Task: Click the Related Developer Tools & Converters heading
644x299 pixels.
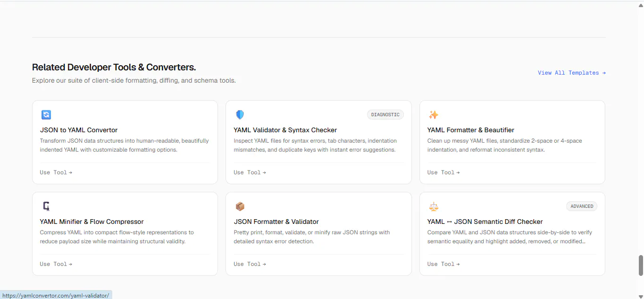Action: (x=114, y=67)
